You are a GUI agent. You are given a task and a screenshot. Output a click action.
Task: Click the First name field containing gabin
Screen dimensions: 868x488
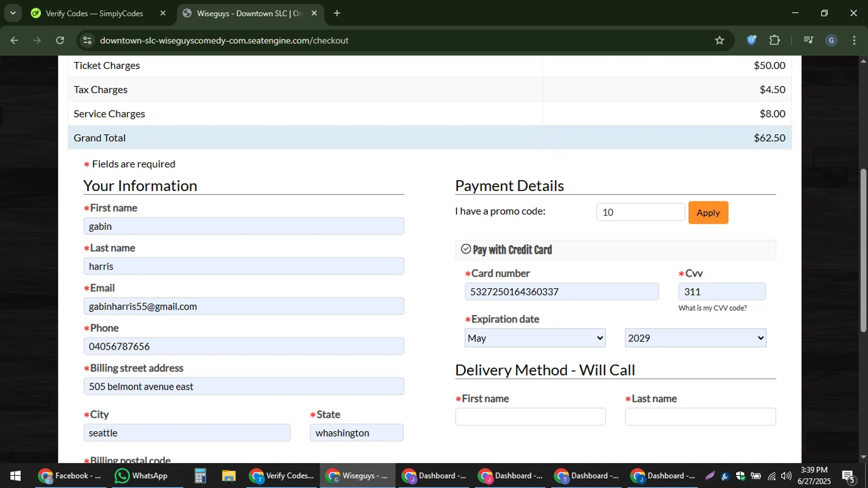(244, 226)
